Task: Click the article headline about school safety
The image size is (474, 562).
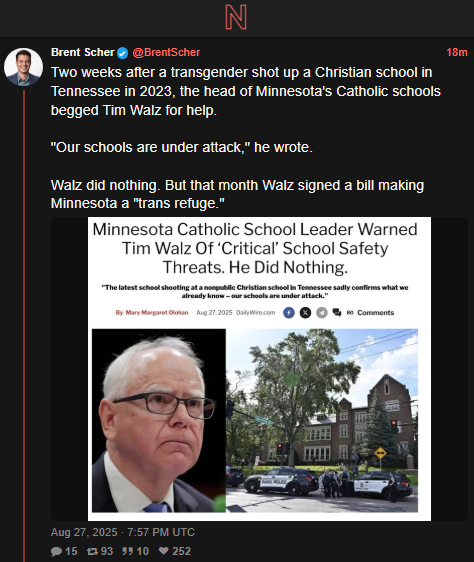Action: pos(255,248)
